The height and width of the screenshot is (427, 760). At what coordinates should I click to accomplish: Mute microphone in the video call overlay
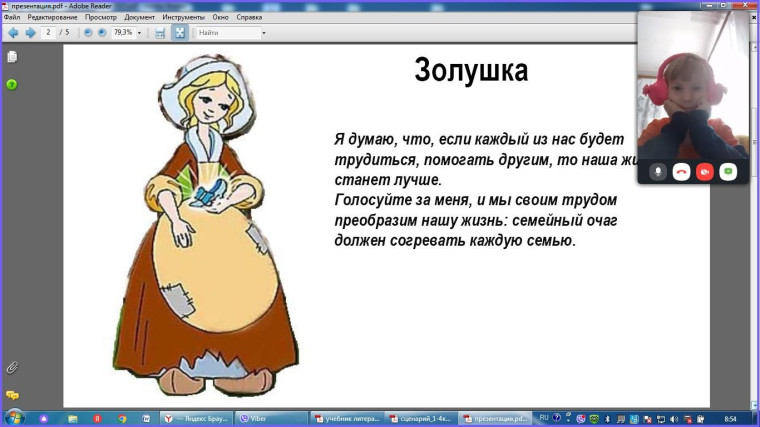point(658,172)
